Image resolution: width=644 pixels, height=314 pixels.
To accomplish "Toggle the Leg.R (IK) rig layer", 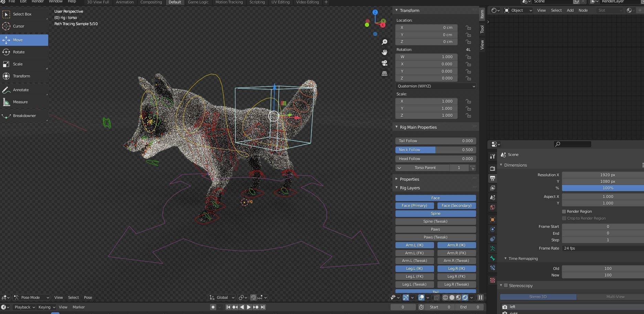I will tap(456, 269).
